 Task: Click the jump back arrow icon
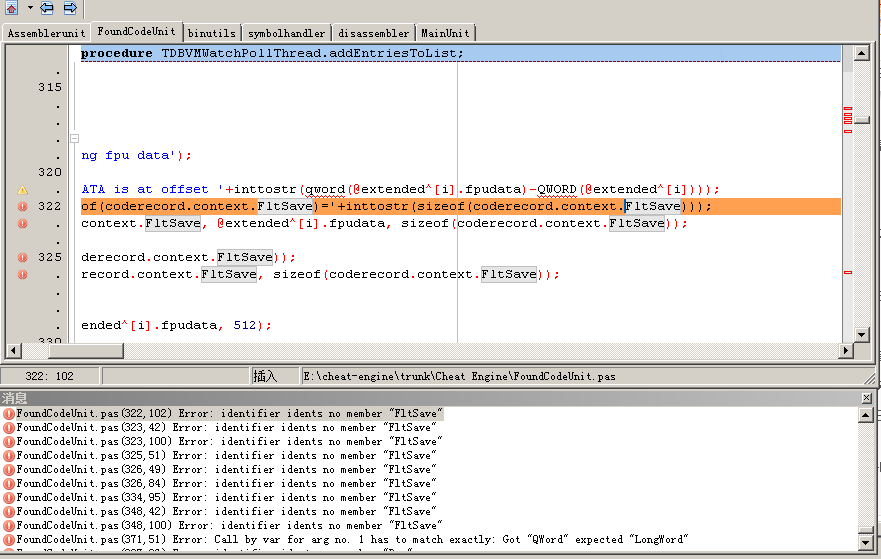pyautogui.click(x=49, y=8)
